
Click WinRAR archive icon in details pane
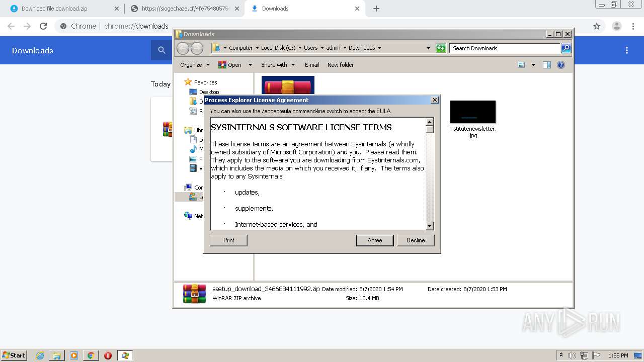tap(194, 294)
